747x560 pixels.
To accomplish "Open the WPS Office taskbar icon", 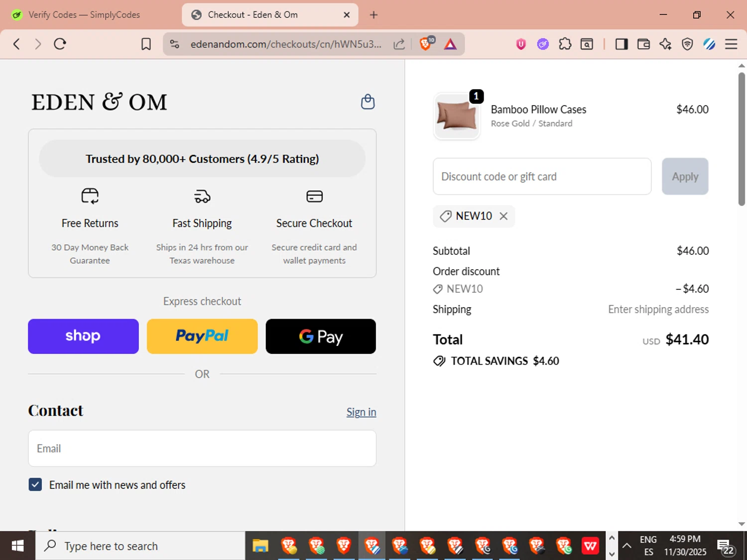I will 590,546.
